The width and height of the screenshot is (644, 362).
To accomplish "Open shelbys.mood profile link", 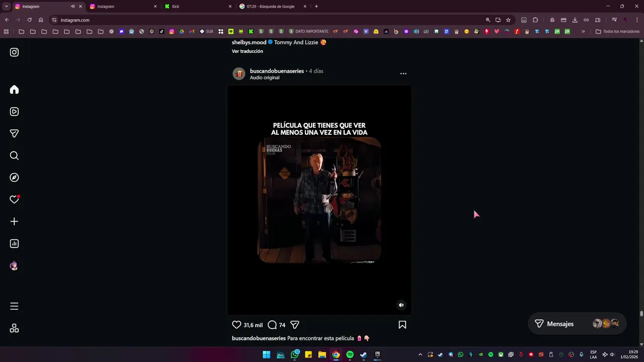I will coord(249,42).
